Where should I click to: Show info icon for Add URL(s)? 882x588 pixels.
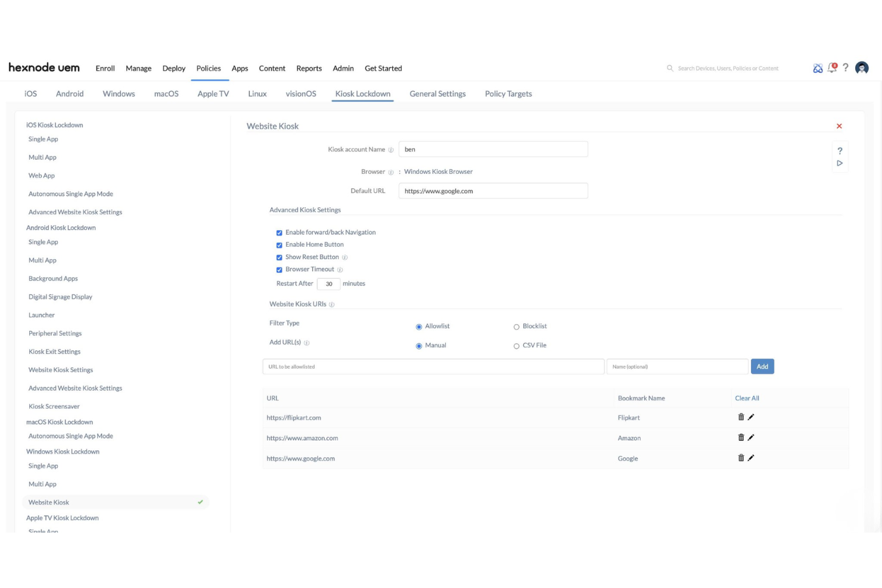307,343
